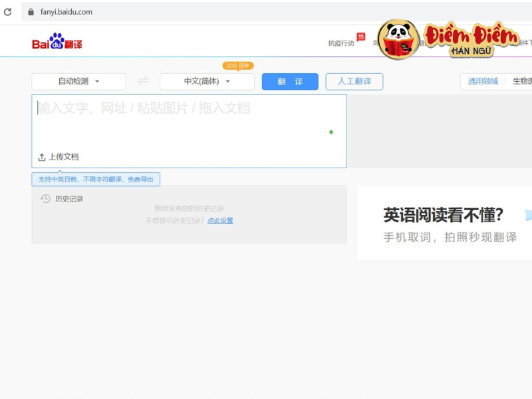Click the upload document arrow icon
The height and width of the screenshot is (399, 532).
42,157
